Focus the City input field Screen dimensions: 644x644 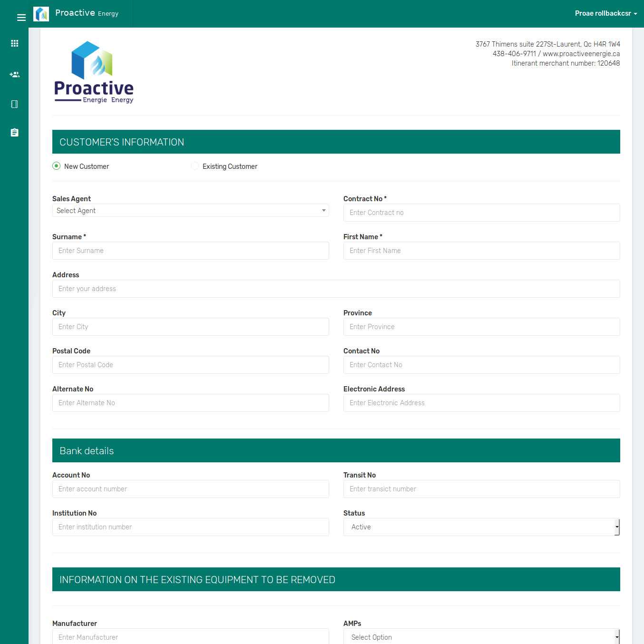point(191,327)
